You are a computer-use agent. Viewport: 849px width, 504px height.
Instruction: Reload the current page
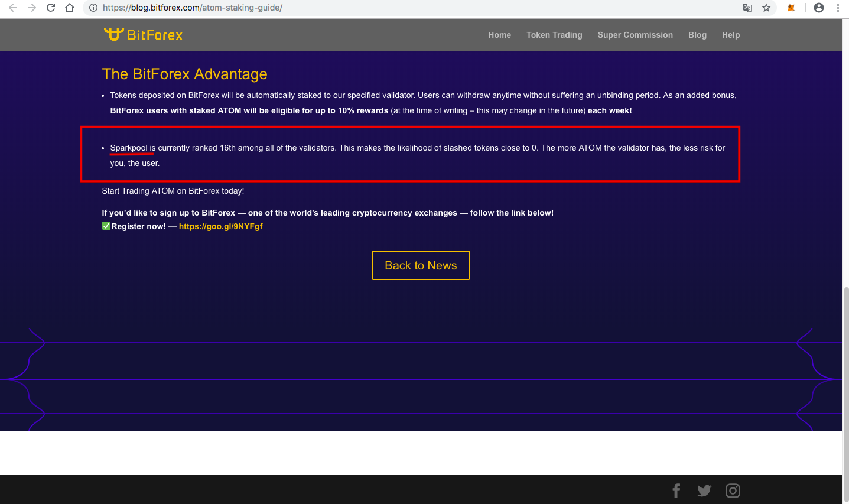click(x=51, y=8)
